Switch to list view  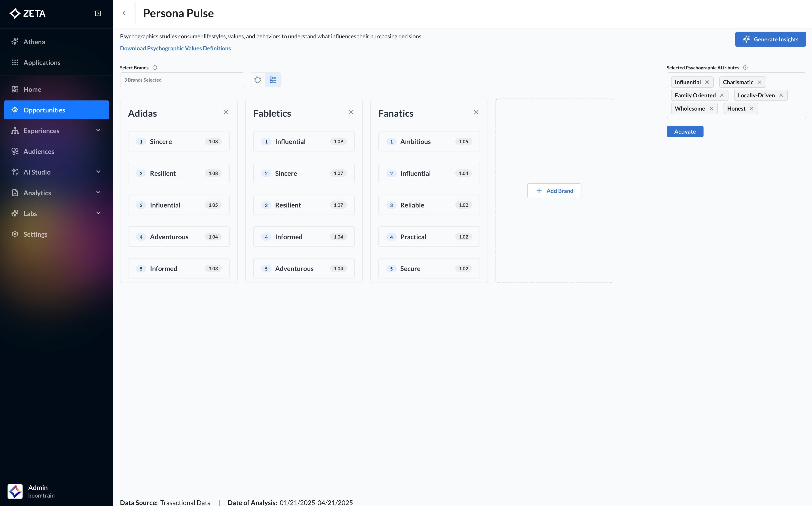pyautogui.click(x=273, y=80)
